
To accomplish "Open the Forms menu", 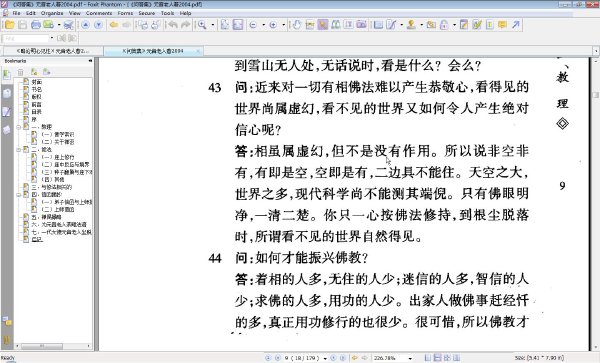I will [125, 13].
